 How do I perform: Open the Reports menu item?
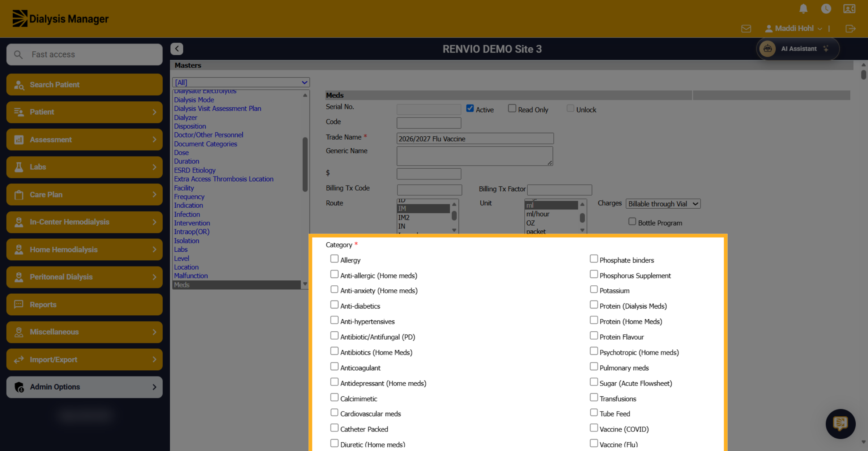[85, 305]
